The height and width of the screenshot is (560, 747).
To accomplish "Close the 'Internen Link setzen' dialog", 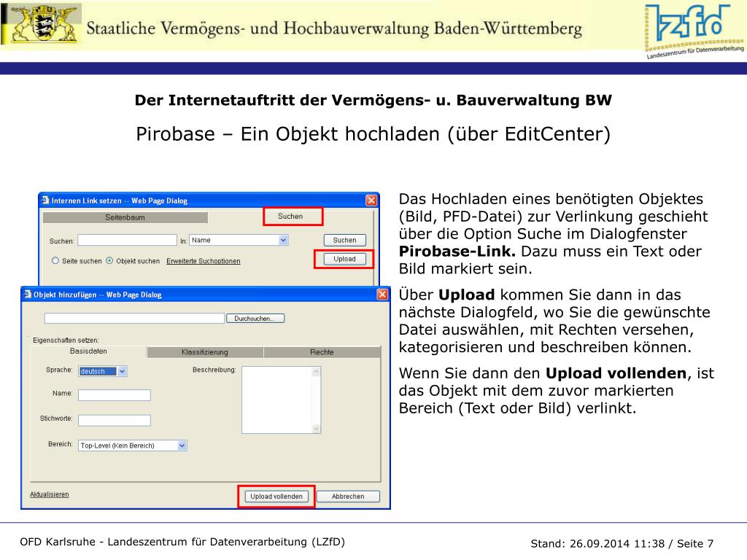I will (x=371, y=201).
